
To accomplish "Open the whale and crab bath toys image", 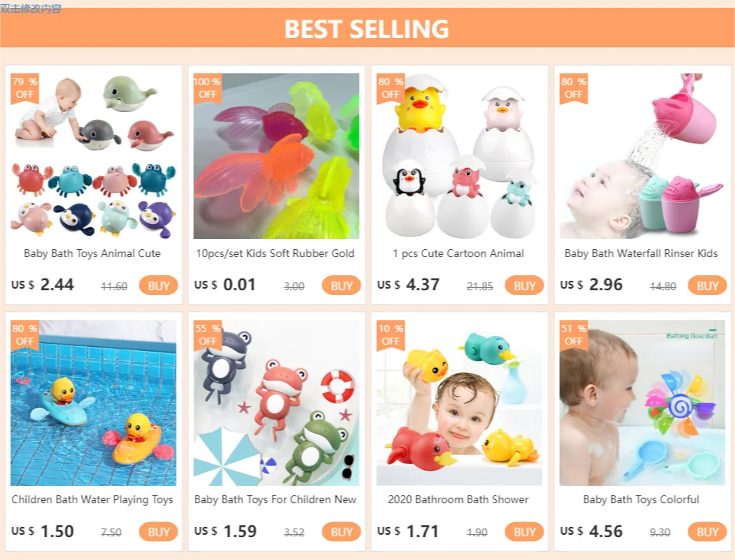I will coord(93,156).
